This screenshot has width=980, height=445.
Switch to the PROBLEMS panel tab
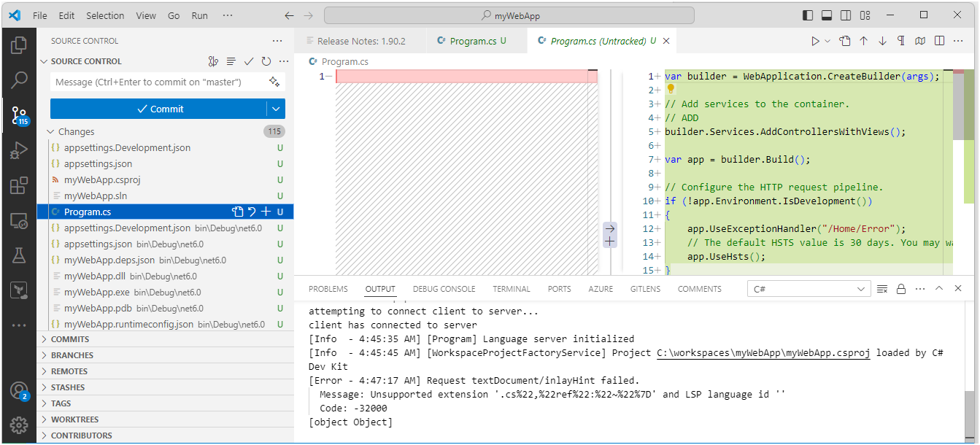point(328,289)
